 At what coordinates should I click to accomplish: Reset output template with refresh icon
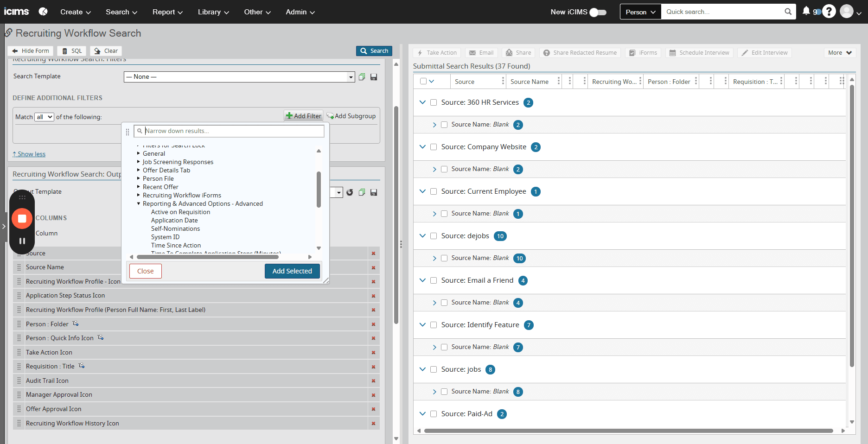pos(350,192)
